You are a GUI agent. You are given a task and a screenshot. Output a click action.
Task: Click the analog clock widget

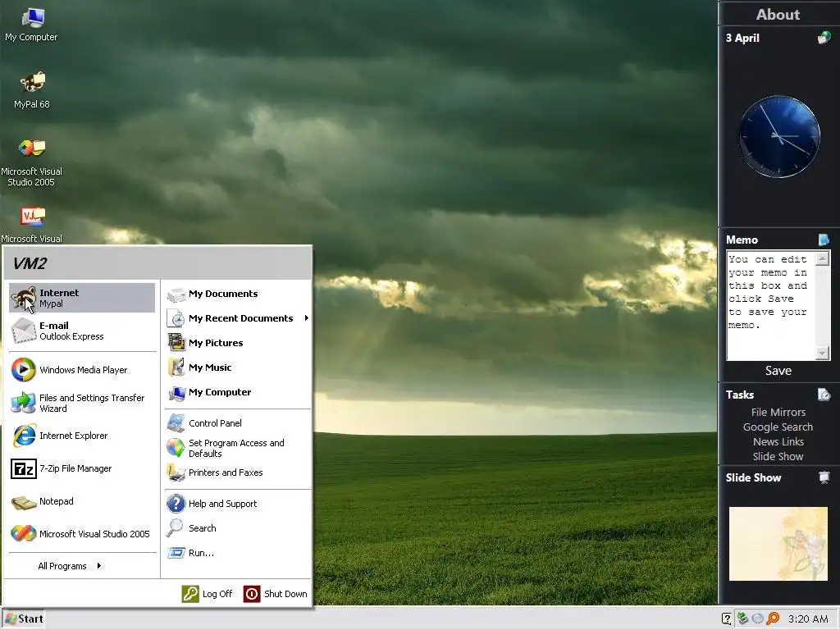point(779,137)
